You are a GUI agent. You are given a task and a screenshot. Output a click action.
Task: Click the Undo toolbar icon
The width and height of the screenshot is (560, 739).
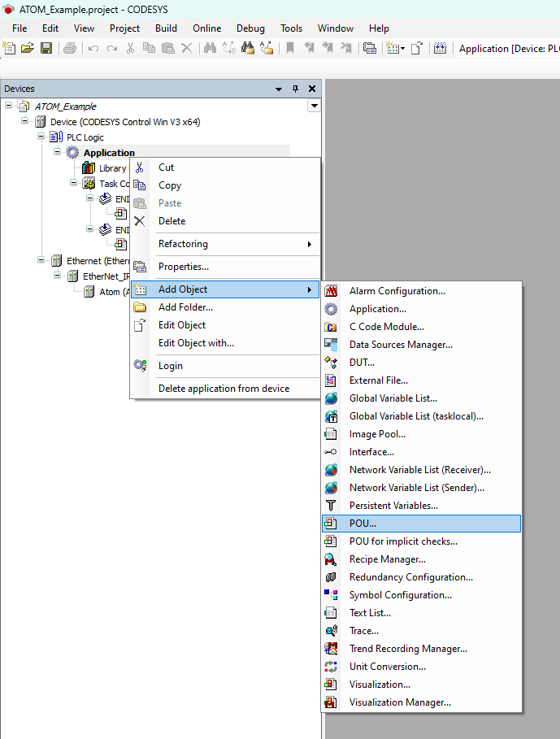point(93,48)
